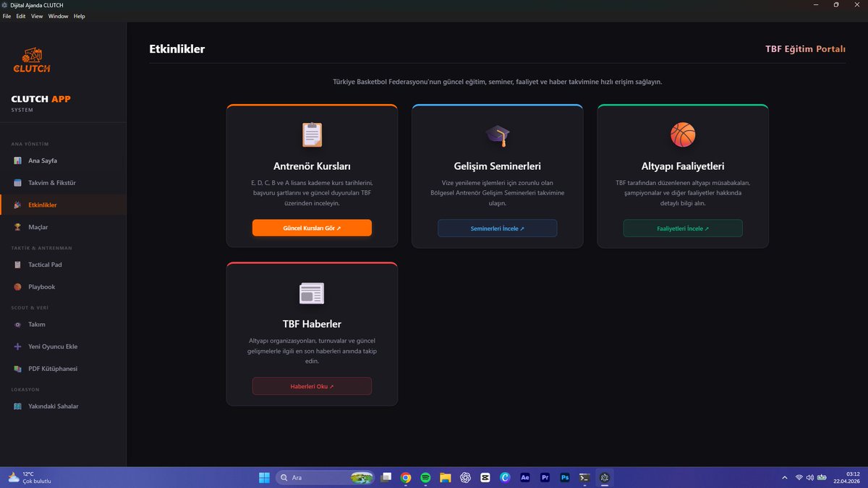Click the plus icon for Yeni Oyuncu Ekle
868x488 pixels.
coord(16,346)
